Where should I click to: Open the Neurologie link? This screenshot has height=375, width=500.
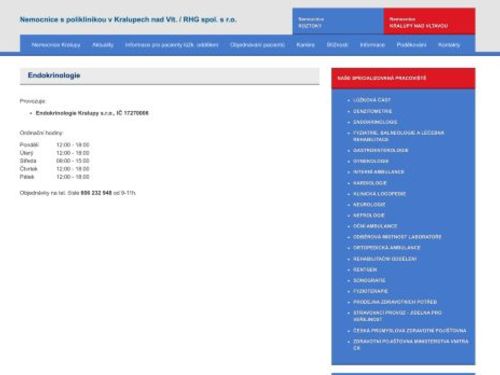369,204
